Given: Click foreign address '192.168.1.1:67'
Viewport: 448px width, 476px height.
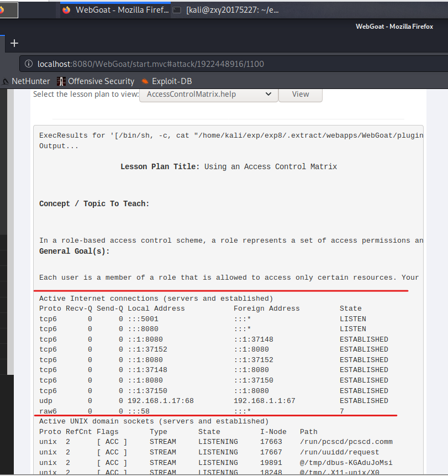Looking at the screenshot, I should 264,401.
